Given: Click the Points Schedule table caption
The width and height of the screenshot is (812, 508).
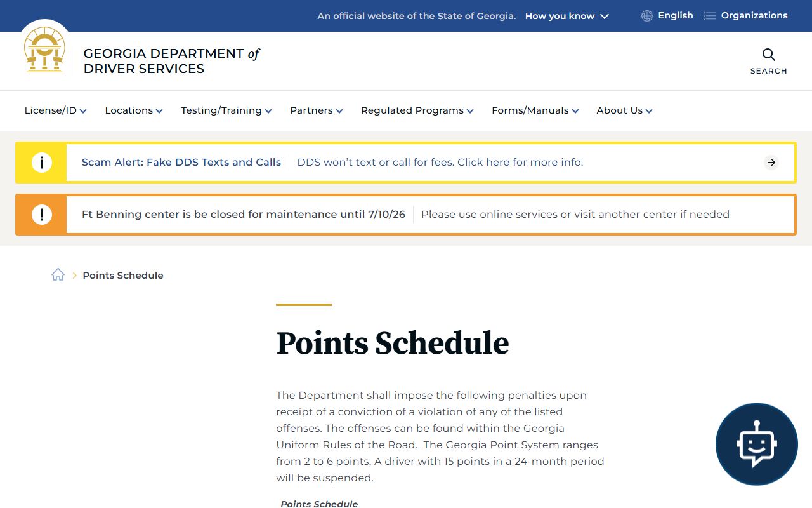Looking at the screenshot, I should [319, 504].
